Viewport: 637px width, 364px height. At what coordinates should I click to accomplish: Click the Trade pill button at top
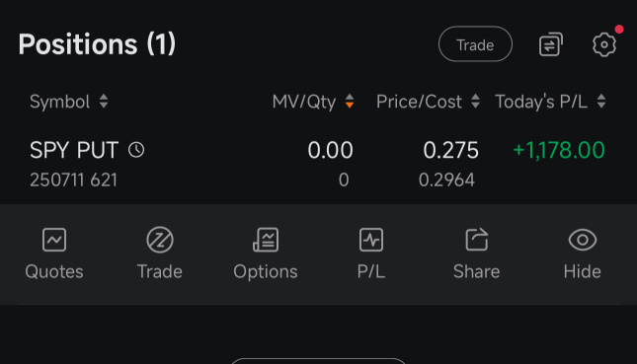tap(475, 43)
